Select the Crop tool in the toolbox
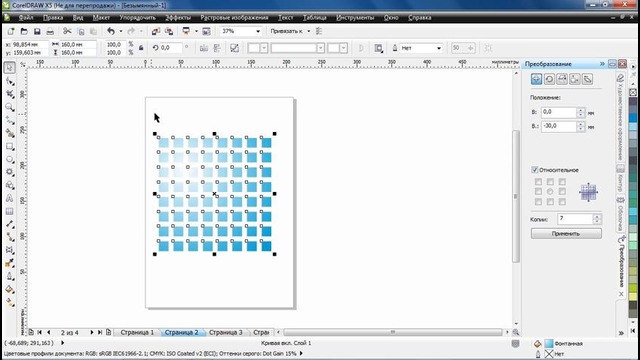 click(x=10, y=94)
